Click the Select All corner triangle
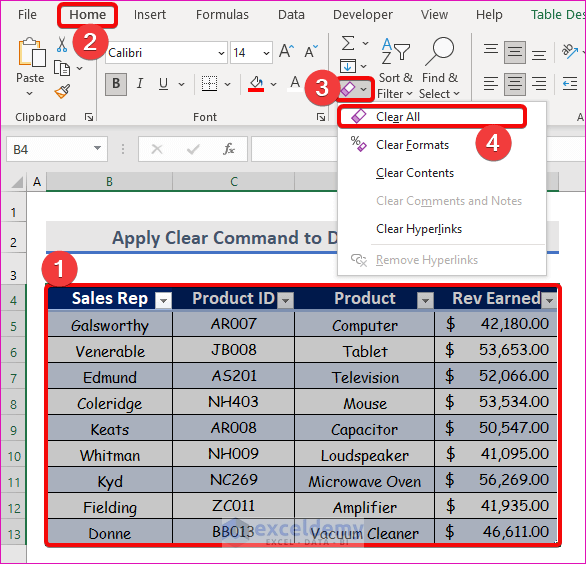Image resolution: width=586 pixels, height=564 pixels. [17, 182]
